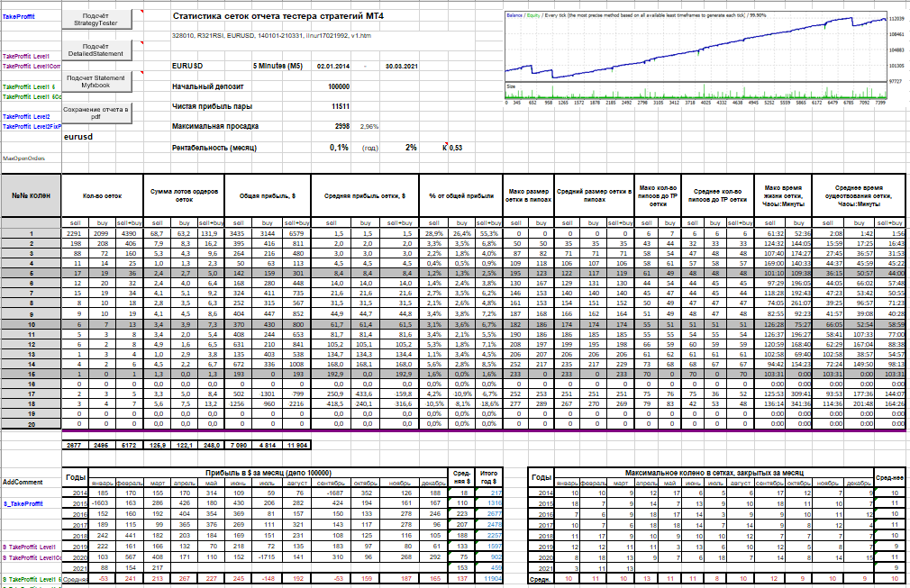
Task: Click 'Среднее время существования сетки' header
Action: pos(859,196)
